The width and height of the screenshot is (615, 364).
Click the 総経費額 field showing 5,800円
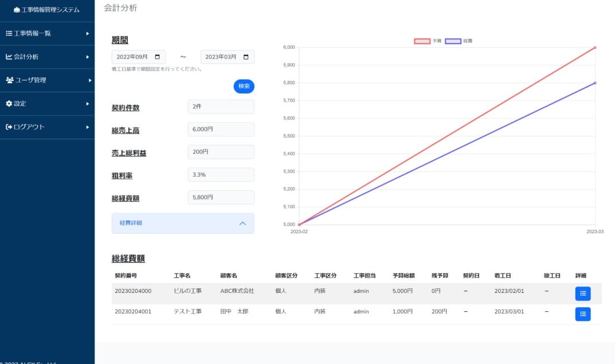click(221, 197)
